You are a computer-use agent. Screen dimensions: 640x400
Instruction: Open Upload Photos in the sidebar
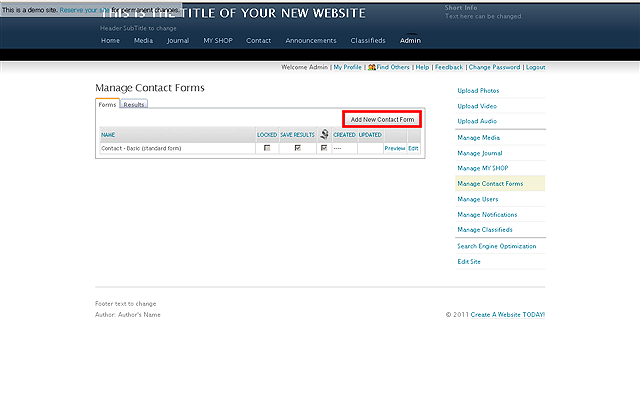tap(478, 91)
